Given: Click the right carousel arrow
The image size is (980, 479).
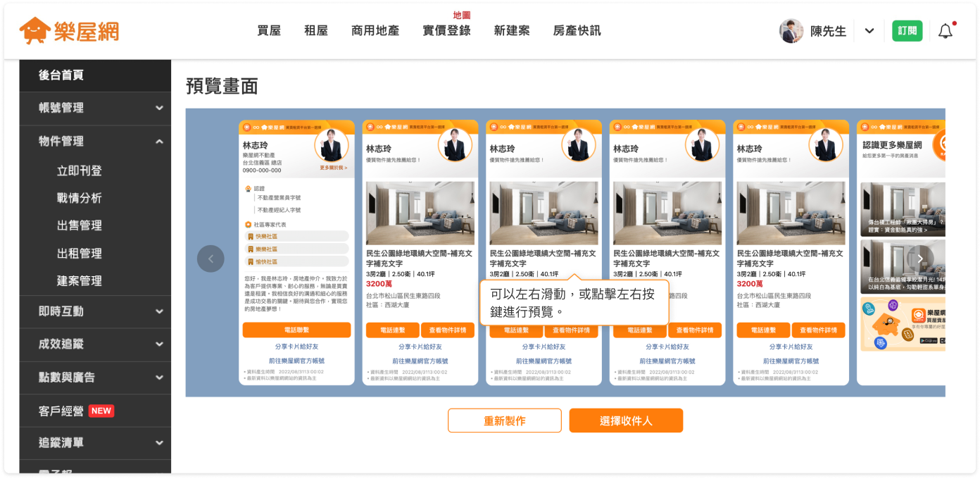Looking at the screenshot, I should 920,259.
